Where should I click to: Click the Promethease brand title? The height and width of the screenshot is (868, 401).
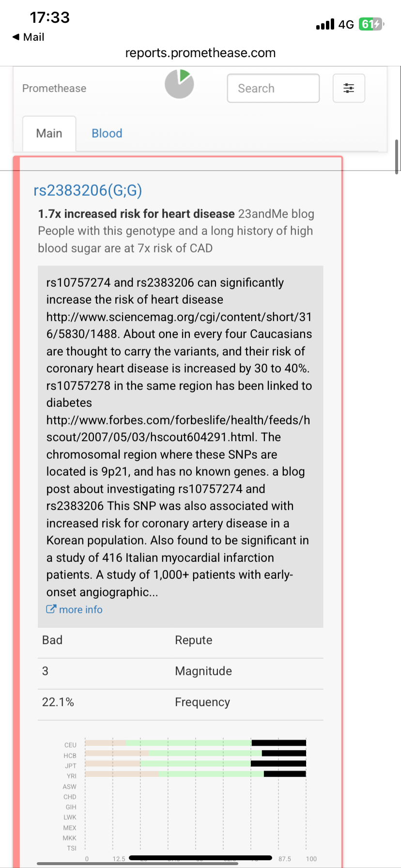coord(54,88)
